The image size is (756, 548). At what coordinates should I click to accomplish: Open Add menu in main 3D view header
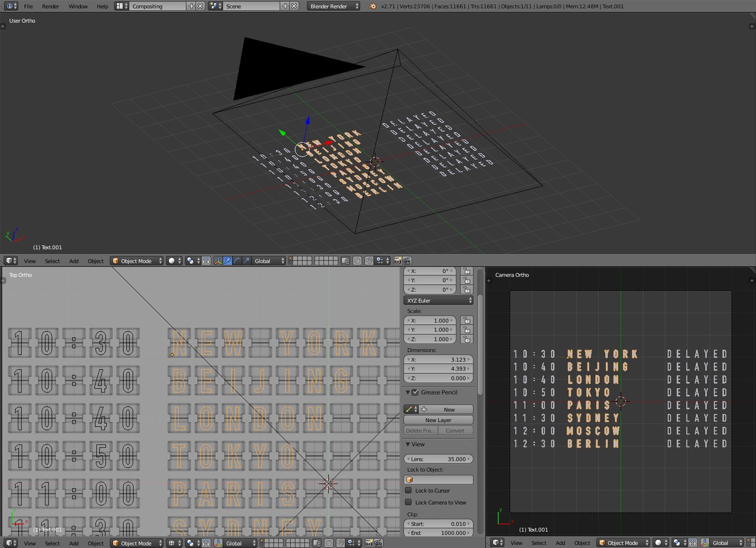[74, 261]
